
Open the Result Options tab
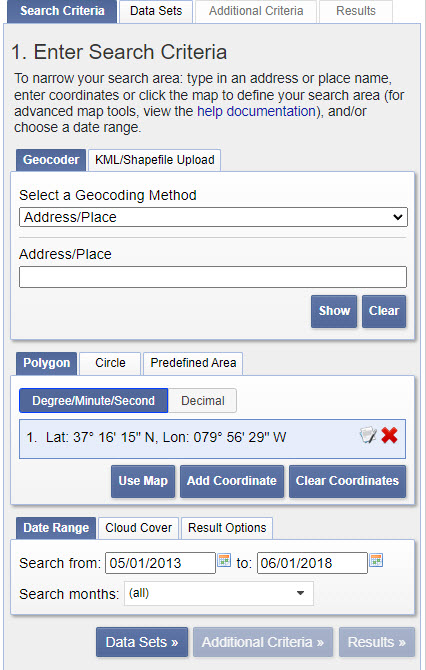[227, 528]
